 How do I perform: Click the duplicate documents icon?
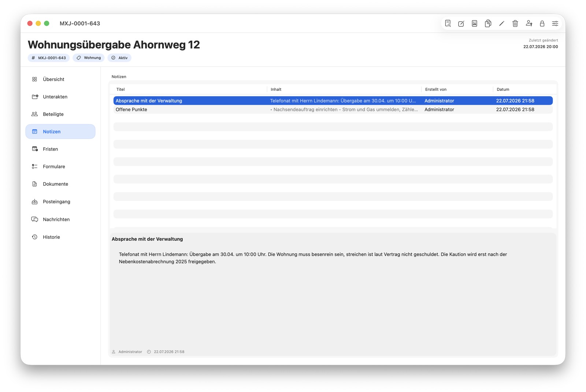coord(488,23)
